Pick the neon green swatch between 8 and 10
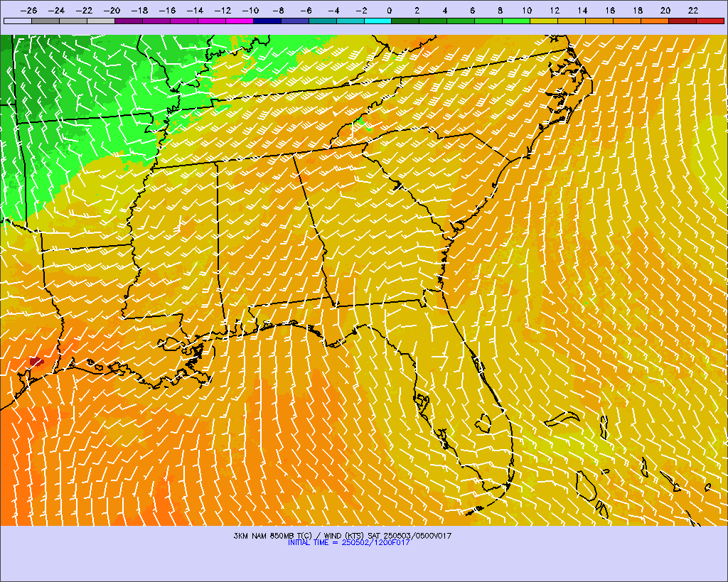The image size is (728, 582). 516,21
